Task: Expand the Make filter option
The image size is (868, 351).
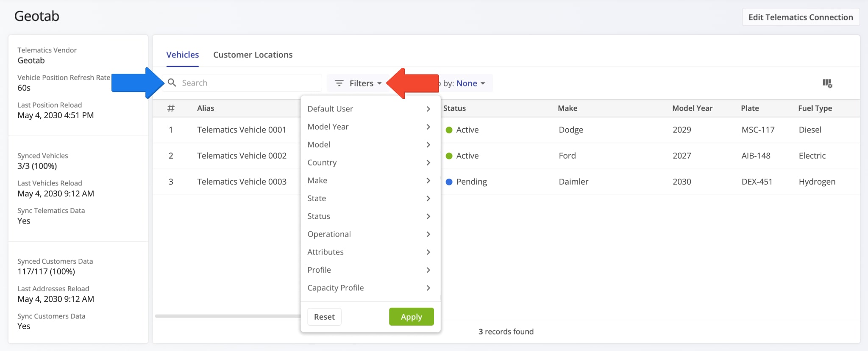Action: point(370,180)
